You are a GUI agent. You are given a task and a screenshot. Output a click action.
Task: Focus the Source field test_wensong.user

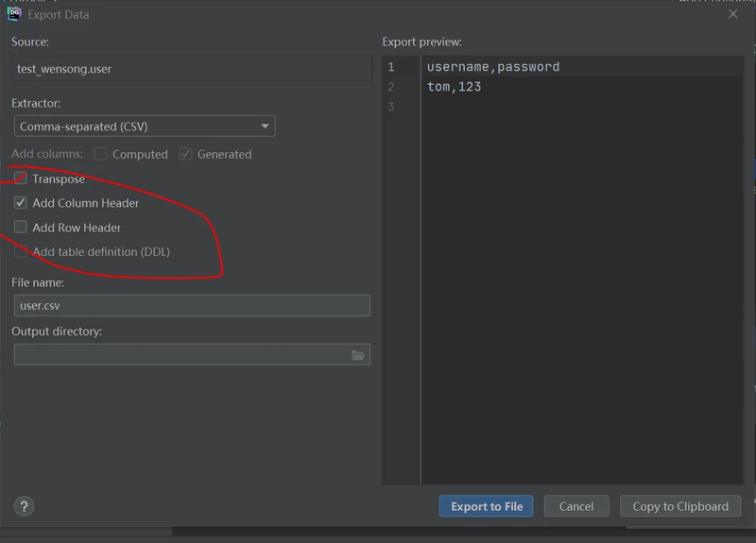[192, 68]
